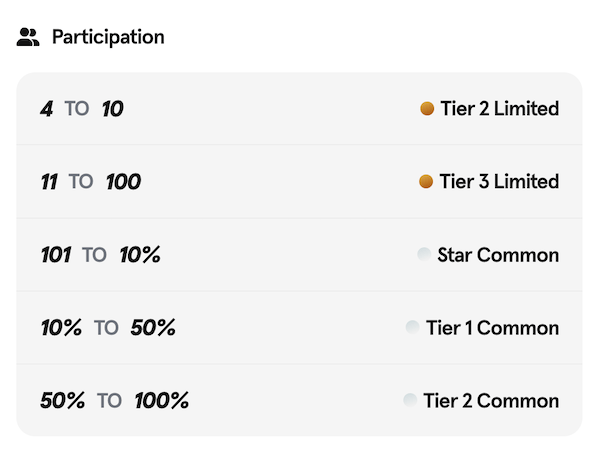600x455 pixels.
Task: Click the Tier 2 Common reward label
Action: coord(491,400)
